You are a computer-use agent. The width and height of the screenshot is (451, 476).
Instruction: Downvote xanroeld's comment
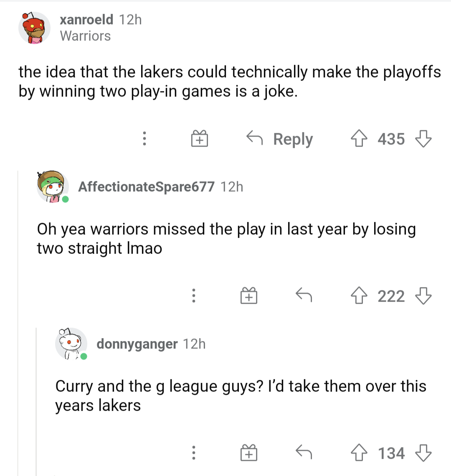[x=423, y=139]
